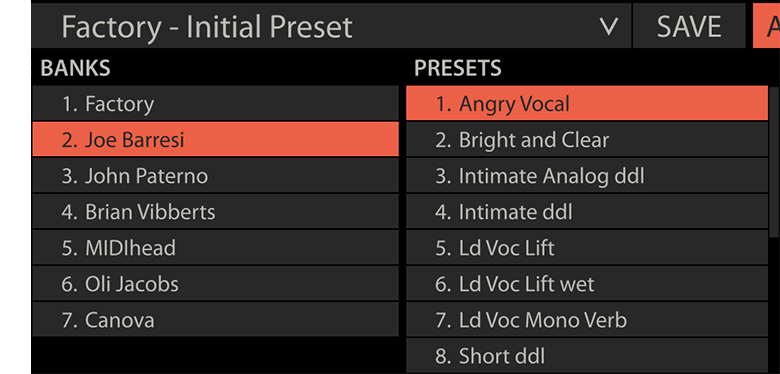Open the MIDIhead bank
The height and width of the screenshot is (374, 780).
point(215,248)
